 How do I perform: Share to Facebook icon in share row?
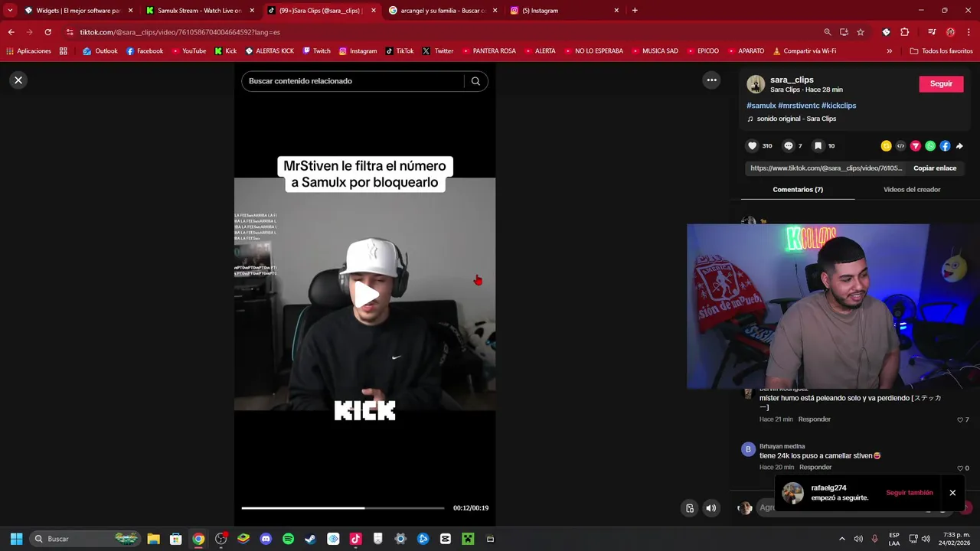(x=945, y=145)
